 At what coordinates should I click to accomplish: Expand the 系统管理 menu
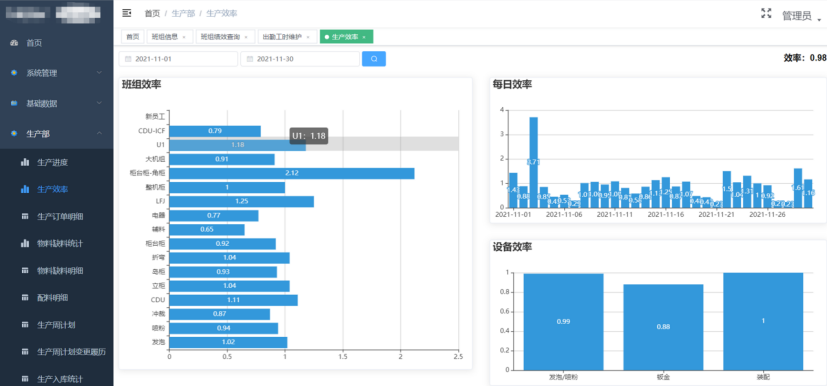[56, 73]
